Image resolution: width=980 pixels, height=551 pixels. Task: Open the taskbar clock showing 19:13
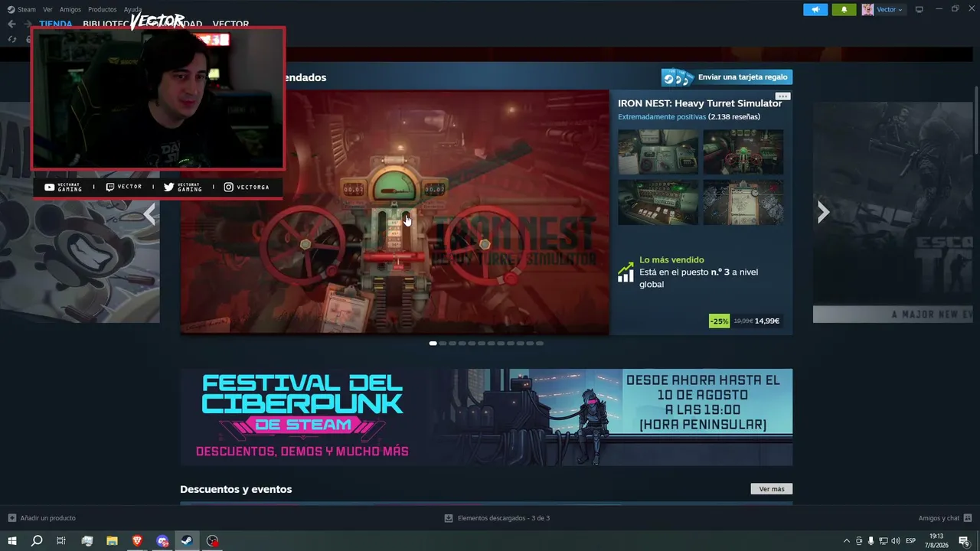(x=936, y=541)
